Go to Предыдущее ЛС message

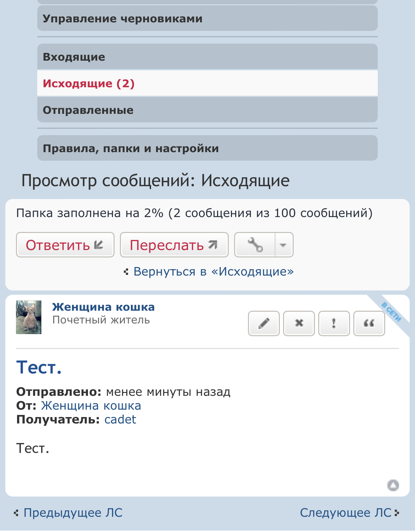coord(72,513)
